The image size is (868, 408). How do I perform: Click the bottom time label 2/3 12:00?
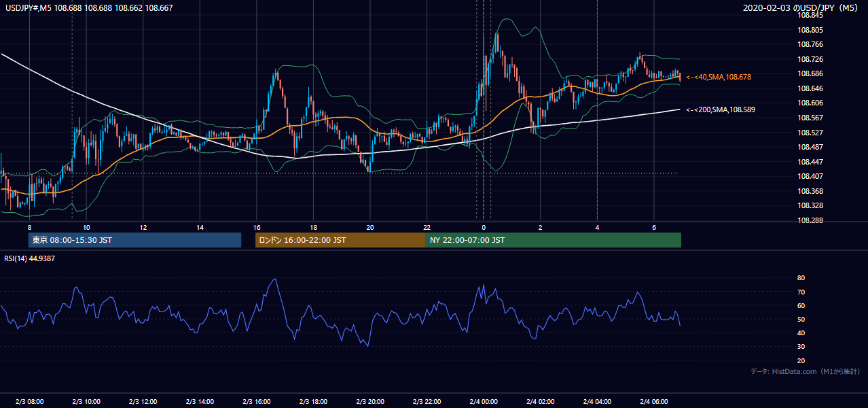[x=143, y=402]
